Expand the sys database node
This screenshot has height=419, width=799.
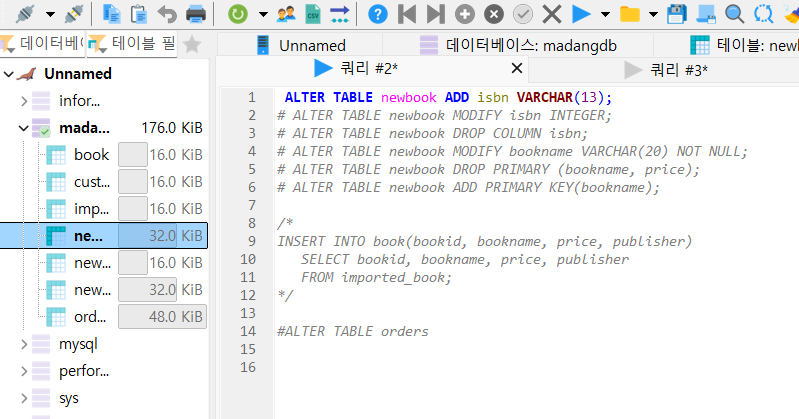(24, 398)
